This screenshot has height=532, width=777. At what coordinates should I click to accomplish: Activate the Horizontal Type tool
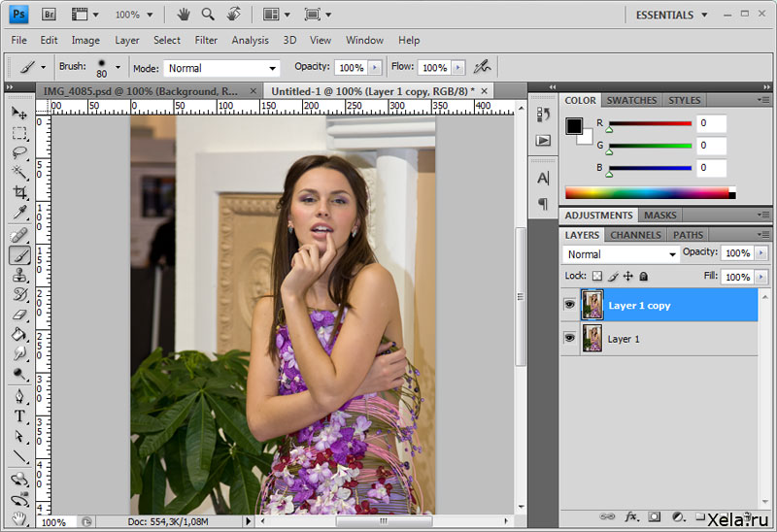[19, 416]
